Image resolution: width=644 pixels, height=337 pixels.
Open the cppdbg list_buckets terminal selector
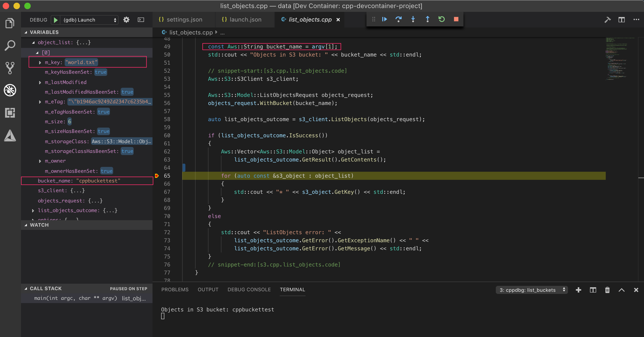click(x=532, y=290)
